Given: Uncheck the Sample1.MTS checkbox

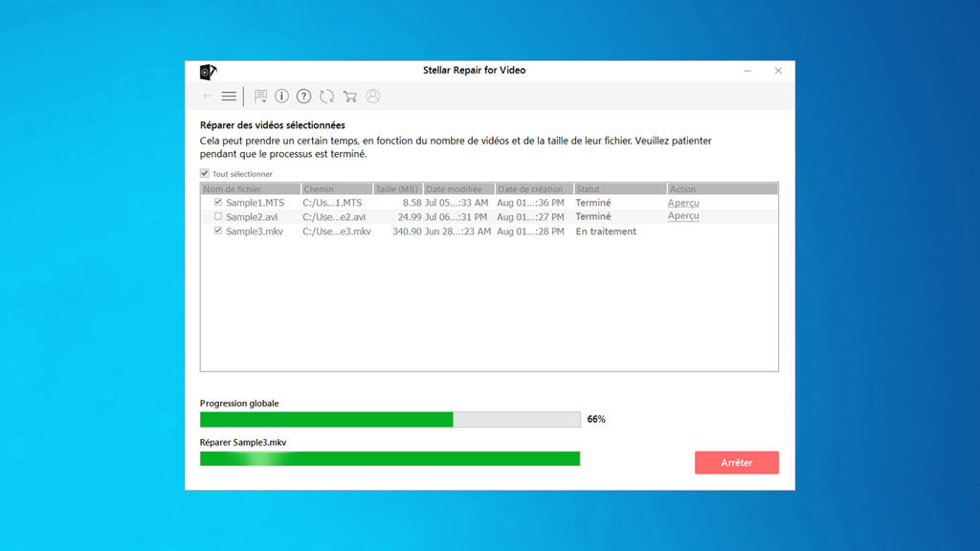Looking at the screenshot, I should point(218,203).
